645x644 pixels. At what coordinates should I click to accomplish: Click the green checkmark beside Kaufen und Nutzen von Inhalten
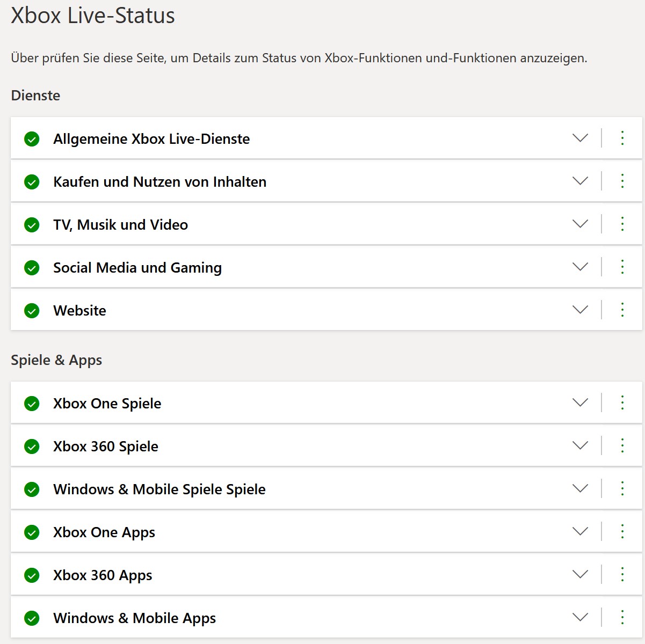(x=32, y=181)
